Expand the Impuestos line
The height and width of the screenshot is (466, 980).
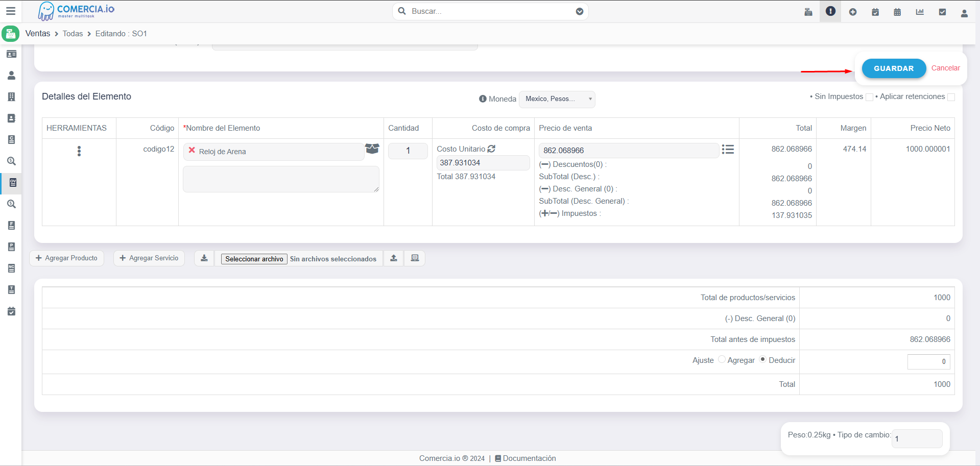(x=549, y=213)
